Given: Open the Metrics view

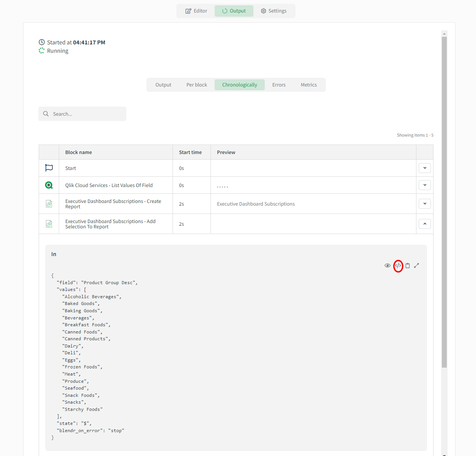Looking at the screenshot, I should point(309,85).
